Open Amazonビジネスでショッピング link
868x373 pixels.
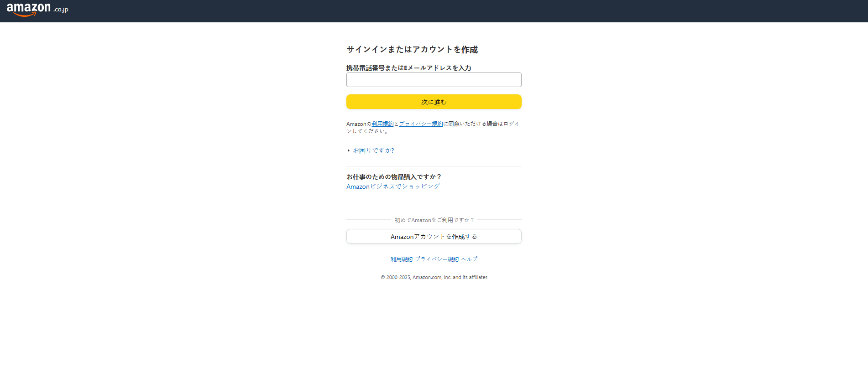point(393,186)
